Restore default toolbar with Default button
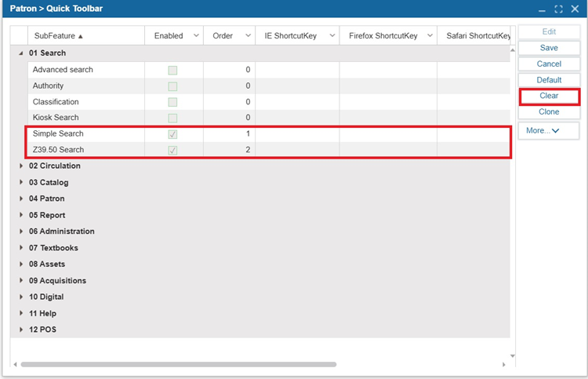Image resolution: width=588 pixels, height=379 pixels. point(549,80)
